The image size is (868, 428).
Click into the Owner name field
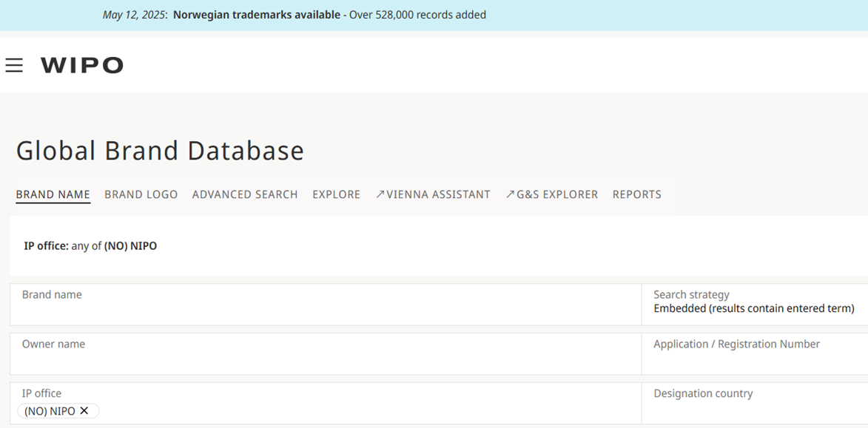326,360
